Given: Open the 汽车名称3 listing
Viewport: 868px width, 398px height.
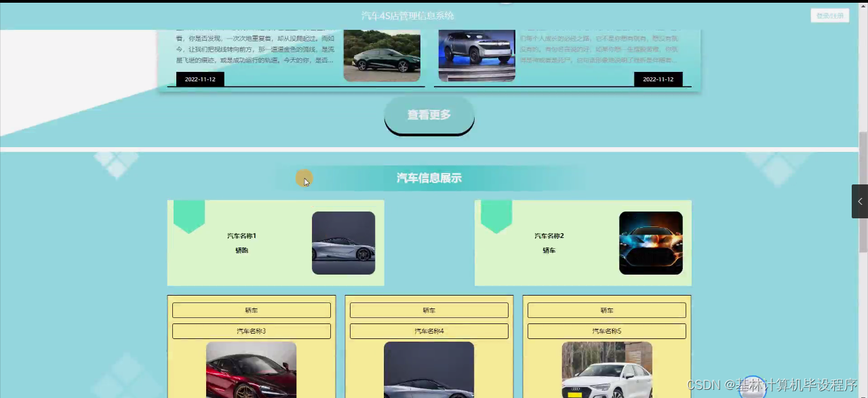Looking at the screenshot, I should 251,330.
